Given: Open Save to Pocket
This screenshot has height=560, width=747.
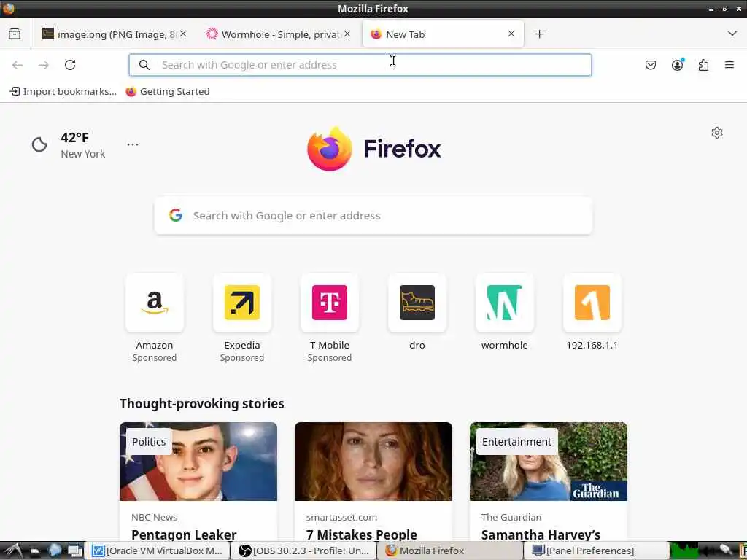Looking at the screenshot, I should pyautogui.click(x=650, y=65).
